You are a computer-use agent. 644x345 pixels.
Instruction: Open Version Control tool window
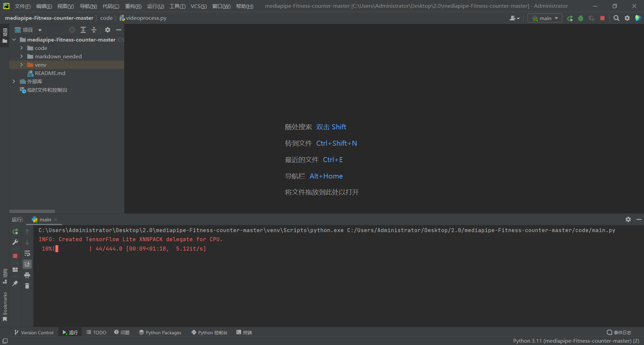click(x=34, y=333)
